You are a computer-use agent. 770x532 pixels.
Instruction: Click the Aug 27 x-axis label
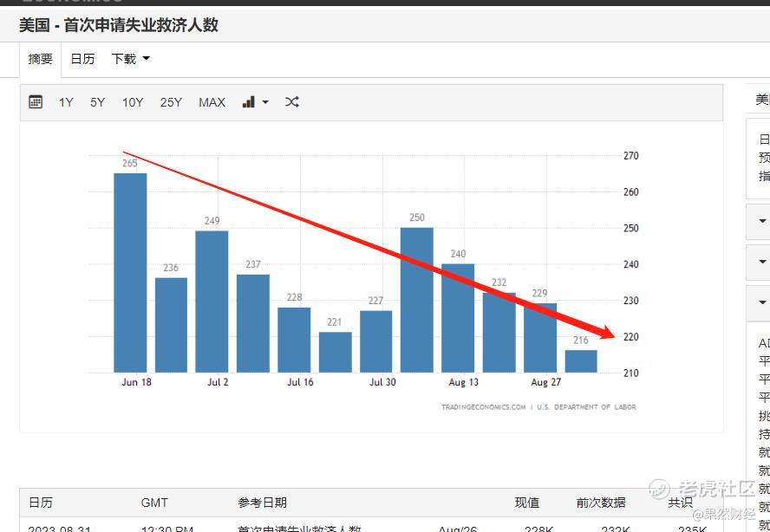[546, 382]
